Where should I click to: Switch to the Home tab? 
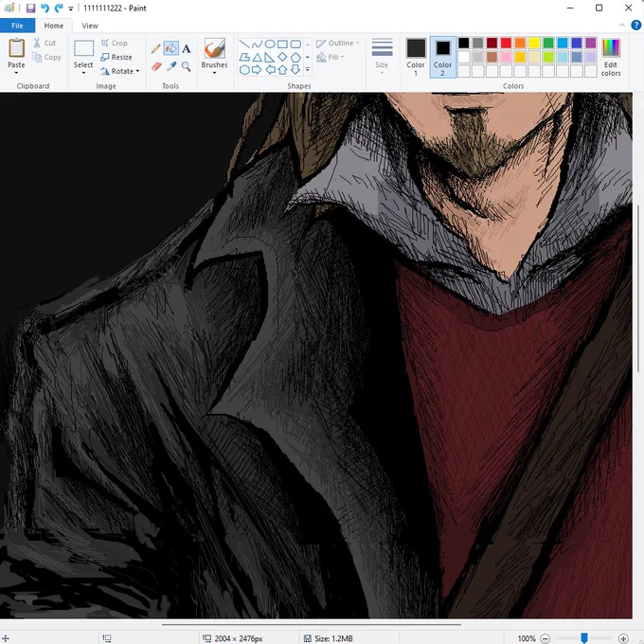coord(54,26)
